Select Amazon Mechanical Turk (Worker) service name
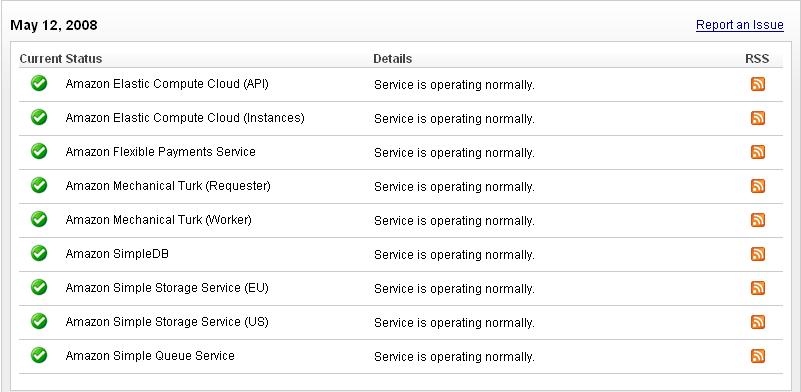The height and width of the screenshot is (392, 801). 158,220
